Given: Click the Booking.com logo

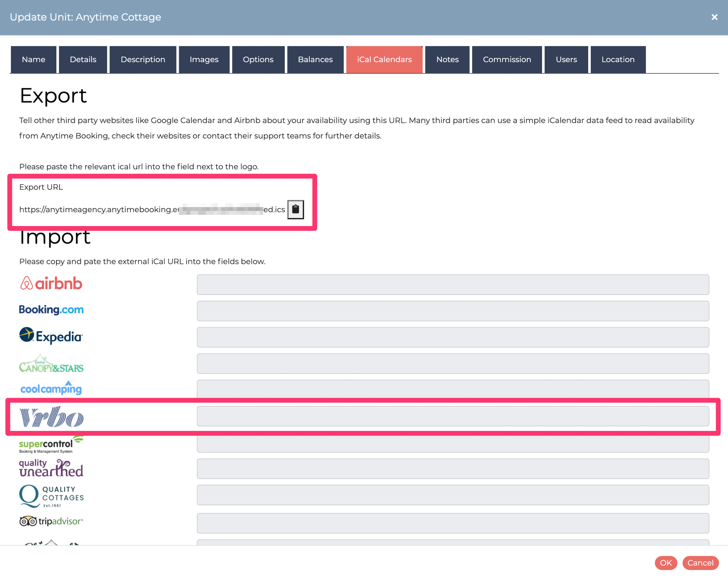Looking at the screenshot, I should pyautogui.click(x=51, y=309).
